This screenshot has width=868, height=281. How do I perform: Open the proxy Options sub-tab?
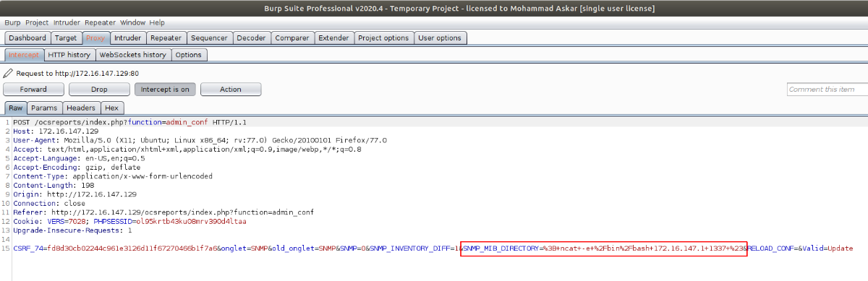[x=188, y=55]
